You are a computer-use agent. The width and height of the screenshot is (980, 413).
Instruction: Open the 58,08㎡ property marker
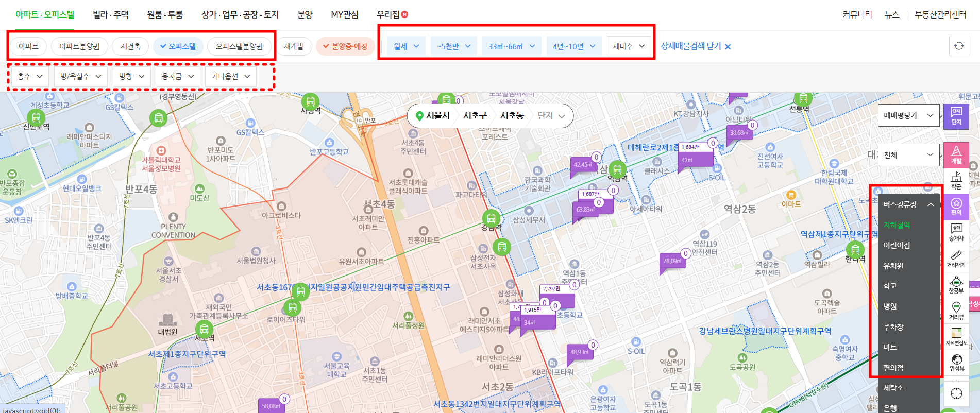click(271, 406)
